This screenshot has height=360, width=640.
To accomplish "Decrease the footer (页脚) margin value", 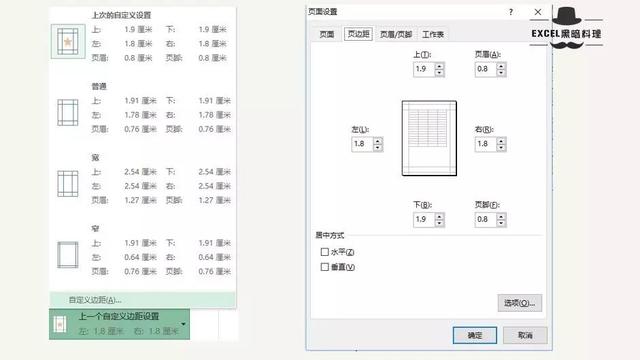I will click(501, 223).
